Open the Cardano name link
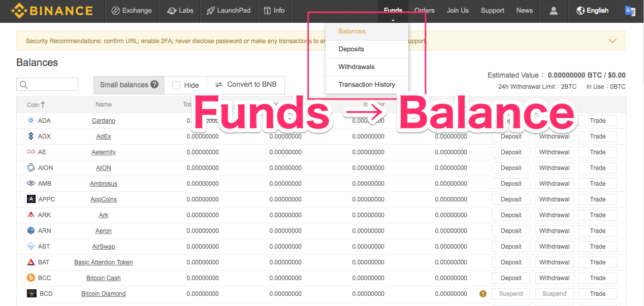The width and height of the screenshot is (644, 306). click(x=104, y=121)
